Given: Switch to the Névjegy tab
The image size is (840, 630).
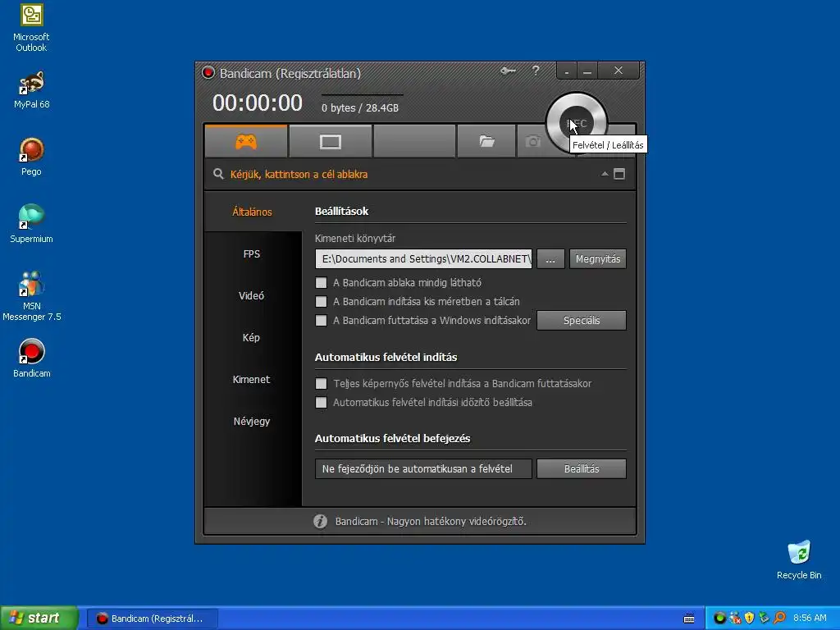Looking at the screenshot, I should pyautogui.click(x=253, y=421).
